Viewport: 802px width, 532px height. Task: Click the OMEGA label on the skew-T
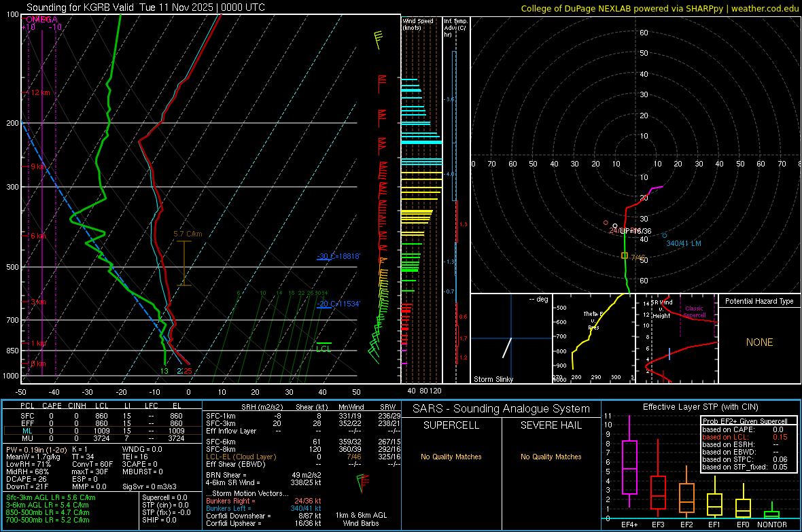[x=41, y=20]
